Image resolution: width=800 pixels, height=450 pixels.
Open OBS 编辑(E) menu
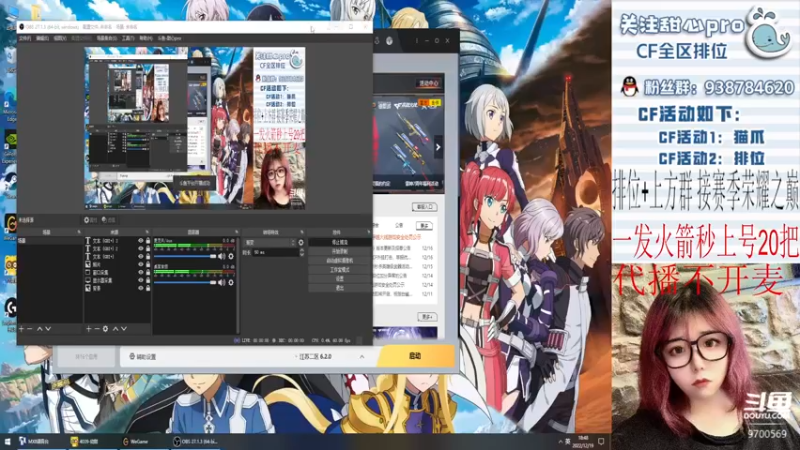(42, 38)
